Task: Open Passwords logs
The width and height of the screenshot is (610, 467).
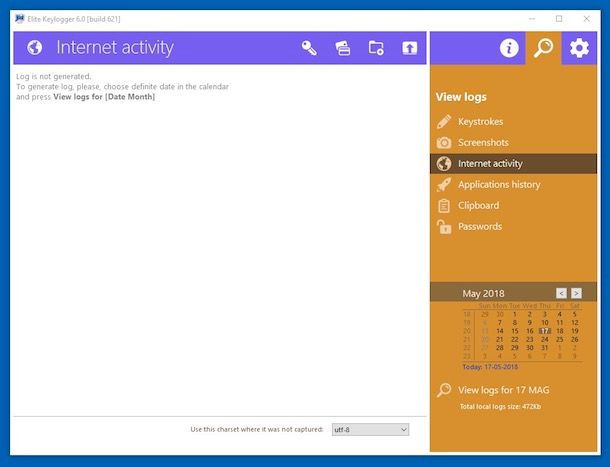Action: [x=513, y=227]
